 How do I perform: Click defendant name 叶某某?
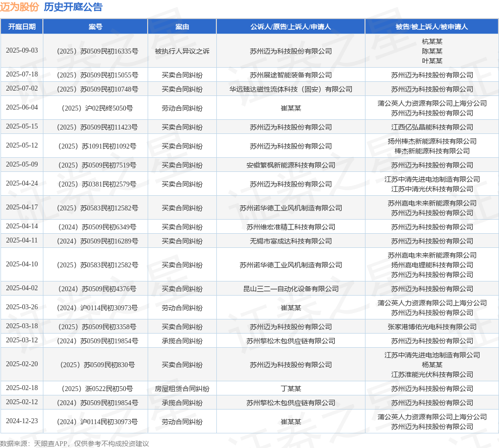[x=432, y=61]
